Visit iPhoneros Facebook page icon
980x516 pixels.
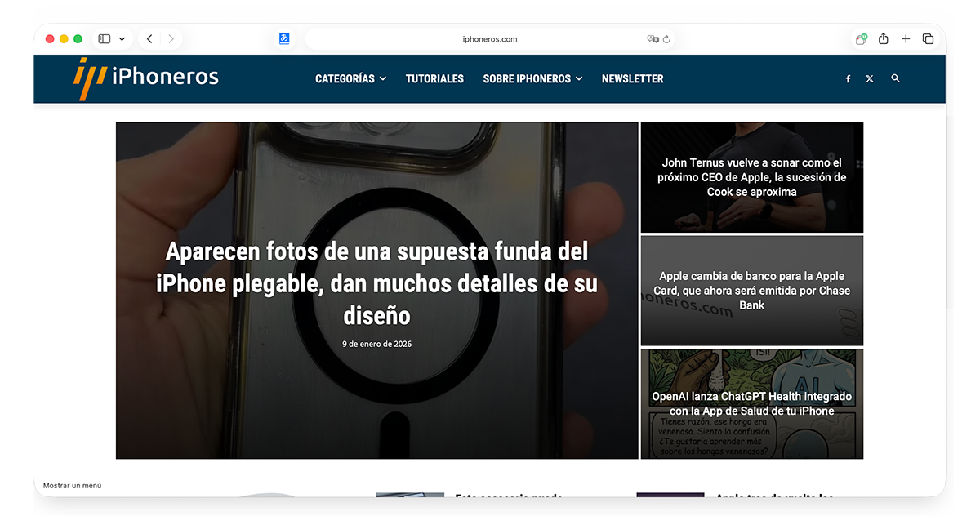pyautogui.click(x=848, y=78)
